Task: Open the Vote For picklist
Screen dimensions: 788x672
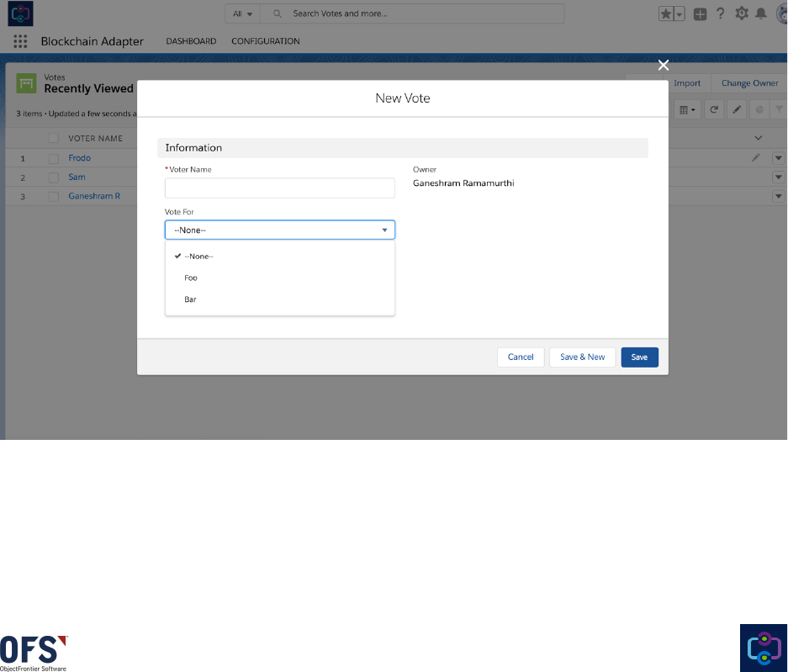Action: pyautogui.click(x=280, y=230)
